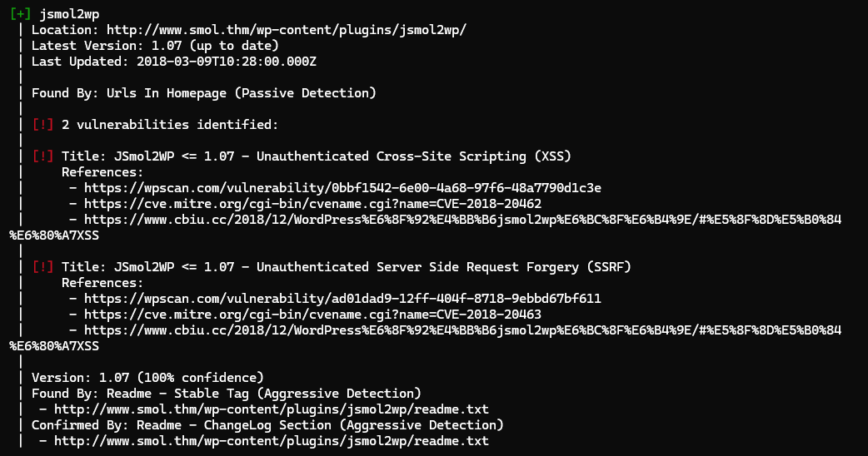Image resolution: width=868 pixels, height=456 pixels.
Task: Click the red [!] marker beside 2 vulnerabilities identified
Action: 42,124
